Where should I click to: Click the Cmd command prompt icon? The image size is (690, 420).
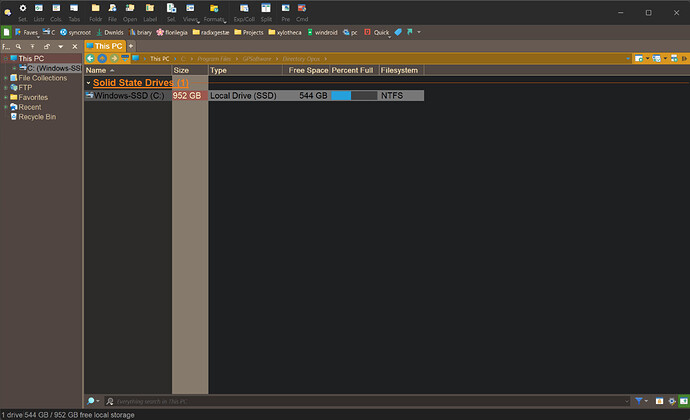click(301, 11)
